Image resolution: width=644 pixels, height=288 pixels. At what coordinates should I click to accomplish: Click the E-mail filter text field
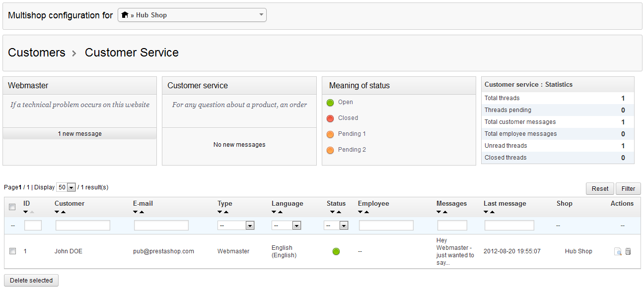point(161,226)
